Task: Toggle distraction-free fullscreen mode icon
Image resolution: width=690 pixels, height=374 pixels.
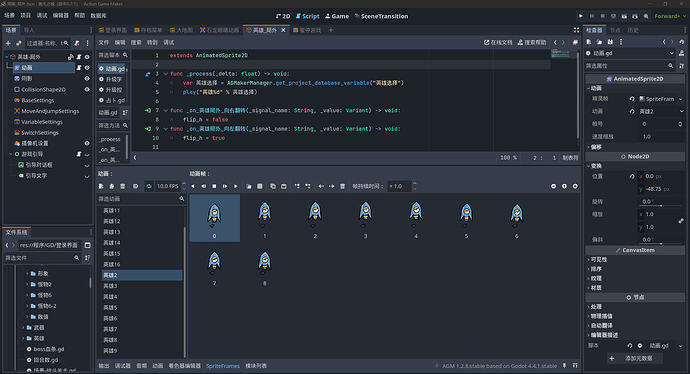Action: 576,30
